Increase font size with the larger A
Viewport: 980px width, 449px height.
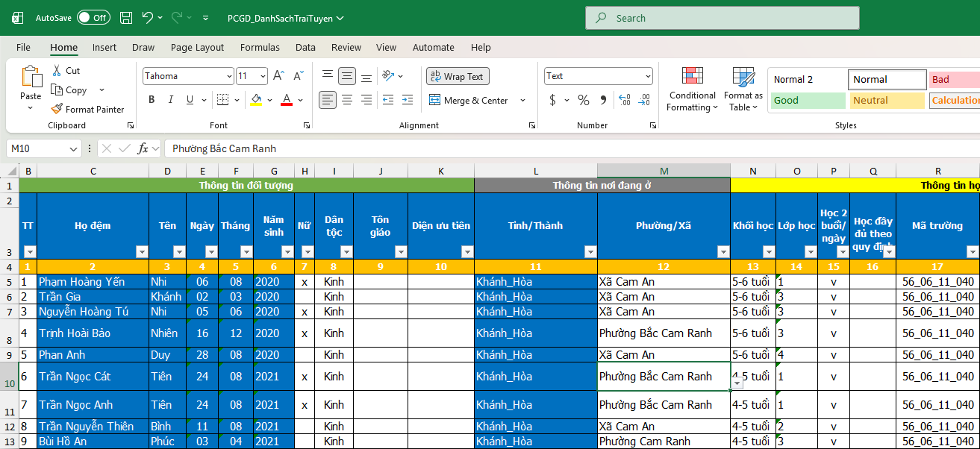pyautogui.click(x=278, y=76)
